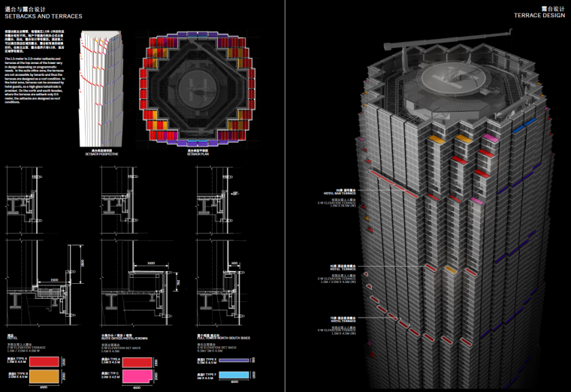
Task: Click the SUITE OFFICE/HOTEL/CROWN section label
Action: [x=123, y=340]
